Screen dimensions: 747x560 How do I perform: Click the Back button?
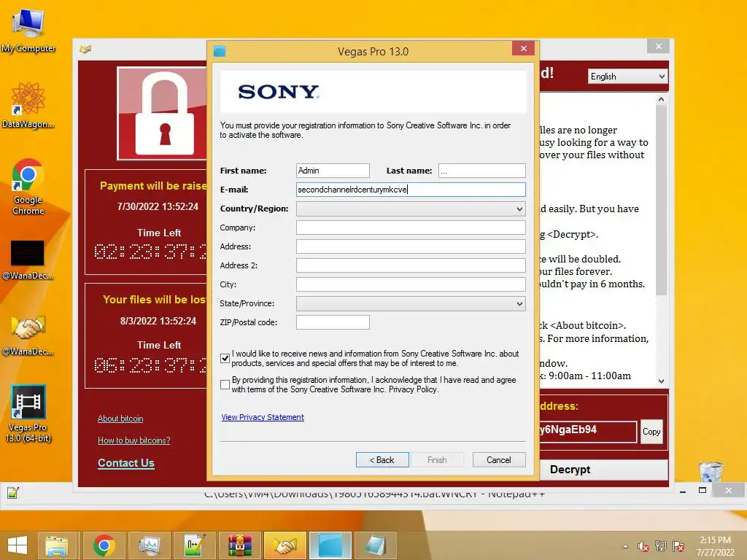pyautogui.click(x=382, y=460)
